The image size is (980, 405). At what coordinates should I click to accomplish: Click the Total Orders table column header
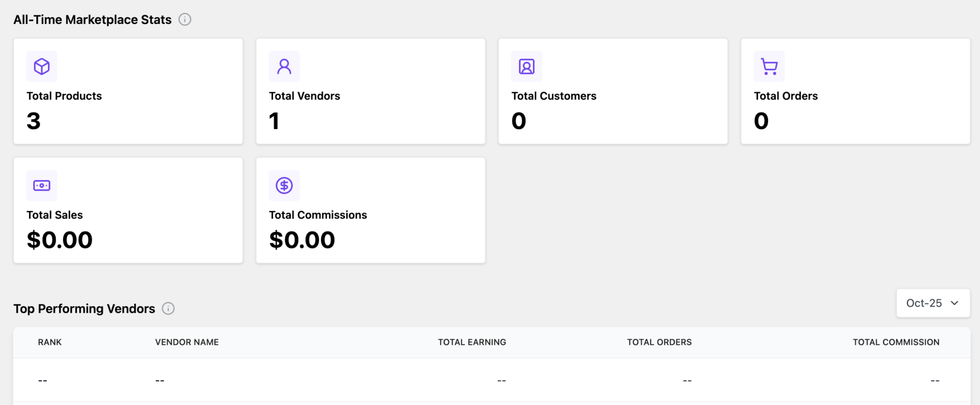659,342
